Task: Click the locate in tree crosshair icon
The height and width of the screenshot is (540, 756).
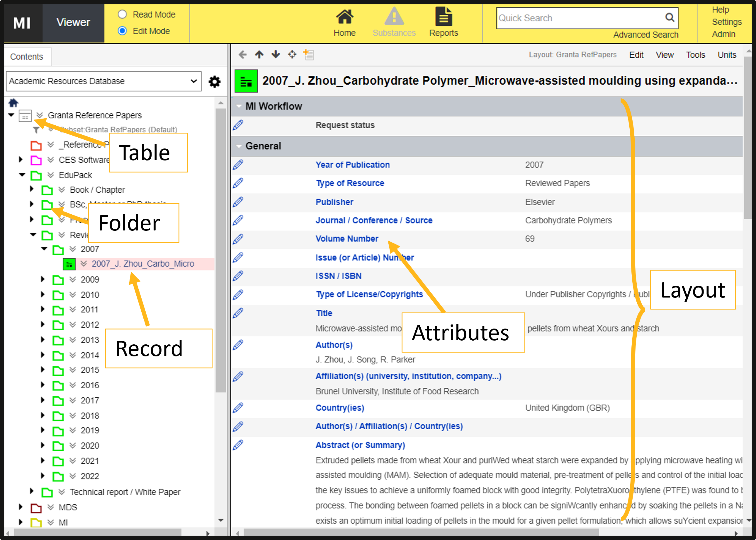Action: coord(292,54)
